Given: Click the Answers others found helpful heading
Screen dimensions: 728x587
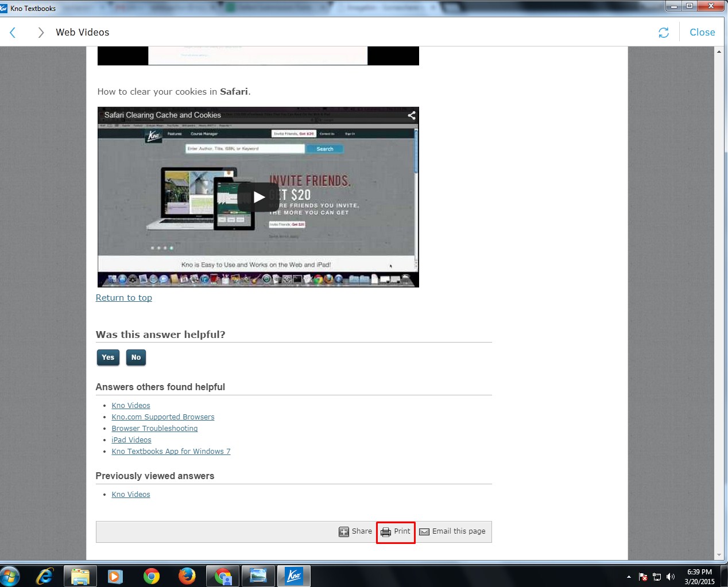Looking at the screenshot, I should point(160,387).
